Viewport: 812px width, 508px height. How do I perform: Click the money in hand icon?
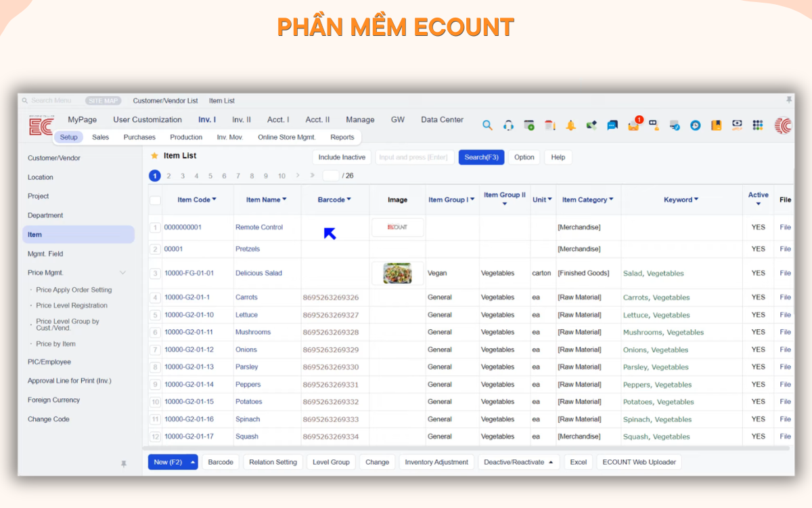[737, 125]
